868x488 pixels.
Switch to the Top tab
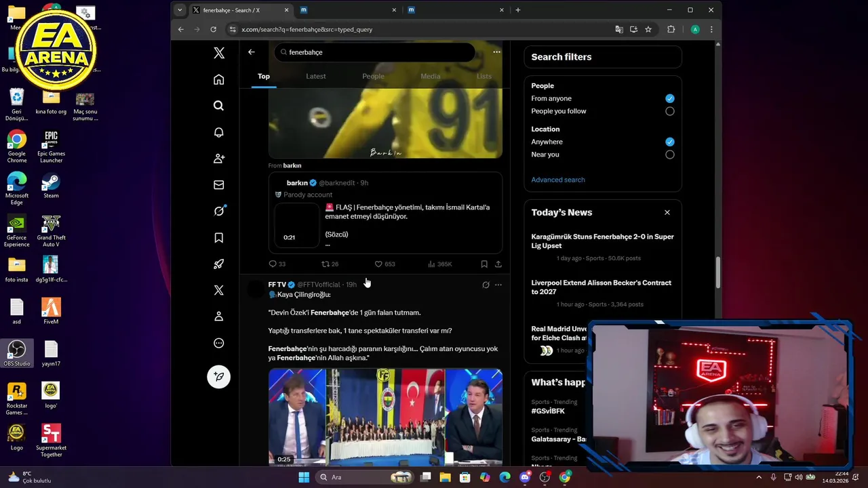pos(264,76)
